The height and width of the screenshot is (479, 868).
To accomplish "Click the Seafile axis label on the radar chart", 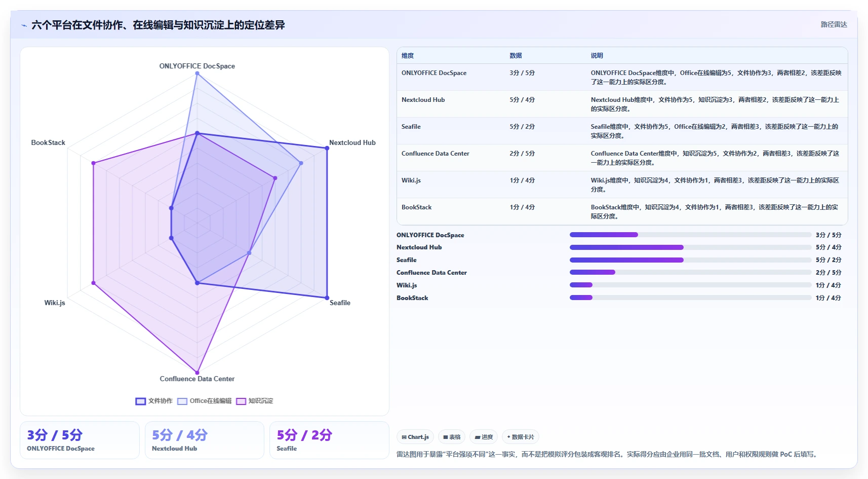I will [x=340, y=303].
